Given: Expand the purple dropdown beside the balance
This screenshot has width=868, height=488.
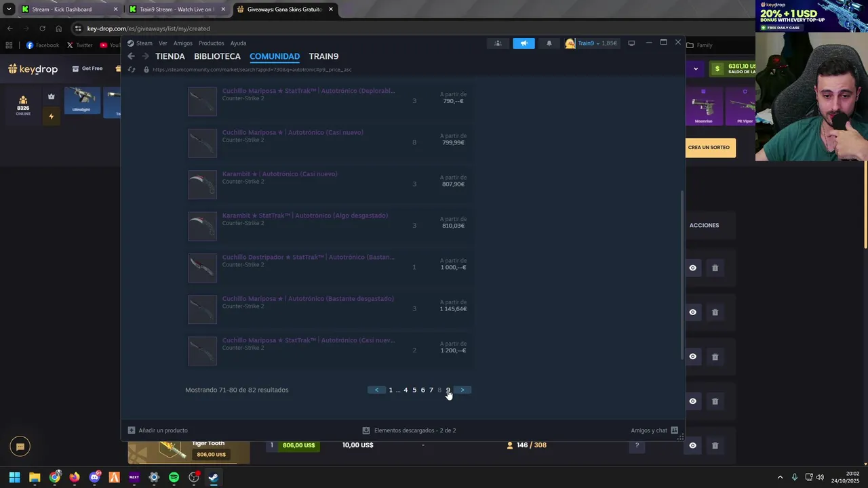Looking at the screenshot, I should click(696, 68).
